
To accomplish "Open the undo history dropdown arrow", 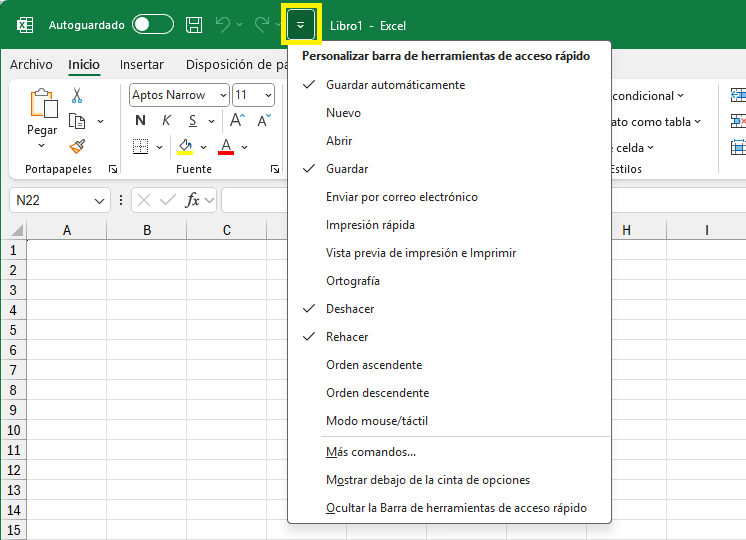I will click(x=239, y=24).
